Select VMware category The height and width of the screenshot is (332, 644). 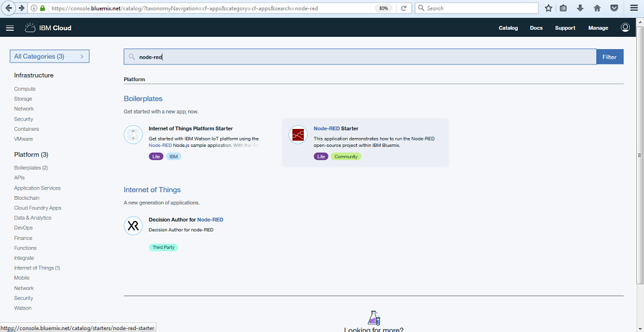point(23,139)
